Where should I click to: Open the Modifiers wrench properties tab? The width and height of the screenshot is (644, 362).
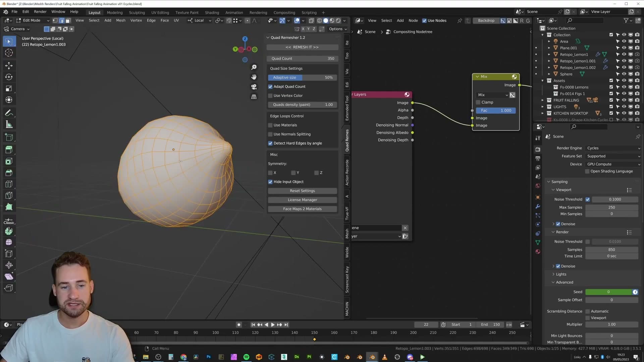[538, 206]
